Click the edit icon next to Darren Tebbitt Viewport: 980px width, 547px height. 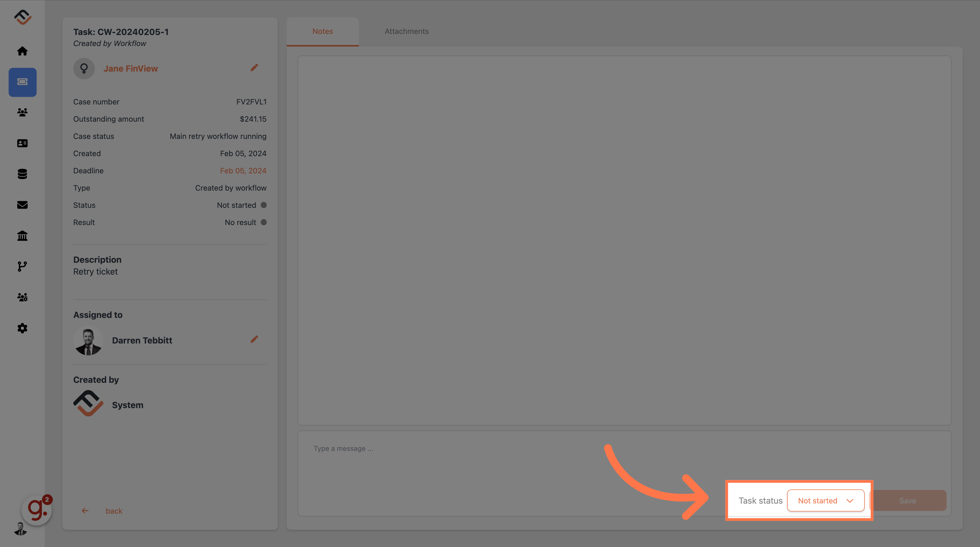pyautogui.click(x=254, y=339)
